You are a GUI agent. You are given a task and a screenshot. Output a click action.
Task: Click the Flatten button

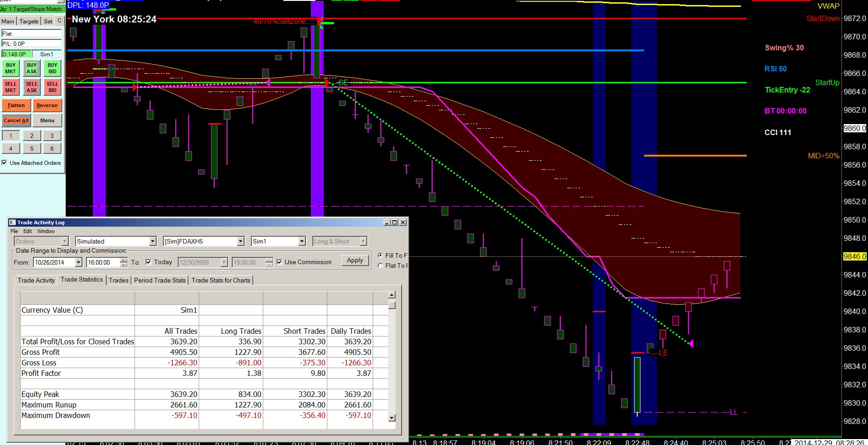pyautogui.click(x=16, y=105)
